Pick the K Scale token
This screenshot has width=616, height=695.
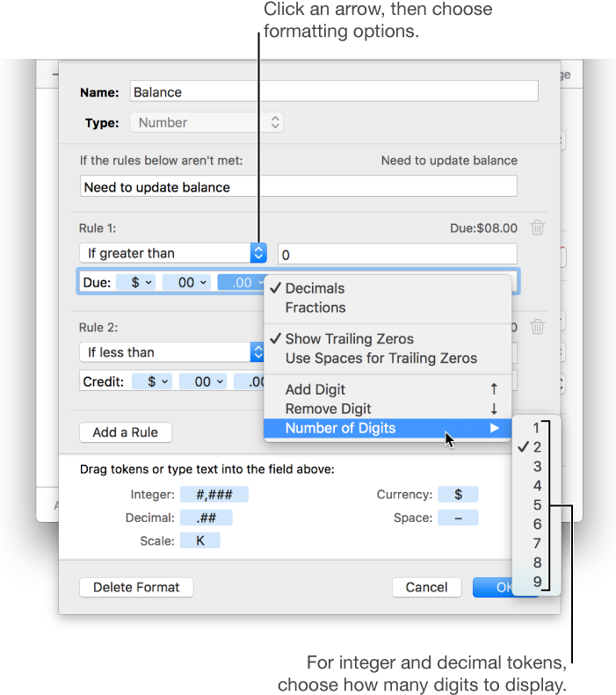coord(199,540)
